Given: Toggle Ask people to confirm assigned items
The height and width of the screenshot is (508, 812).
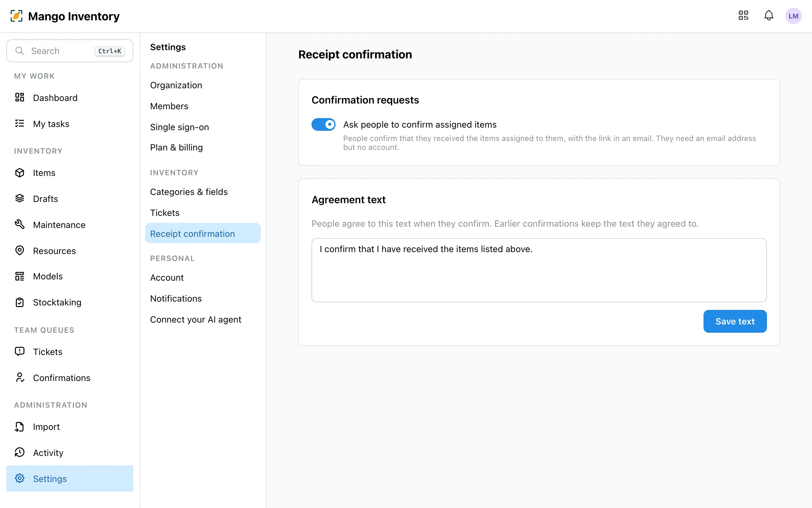Looking at the screenshot, I should coord(324,124).
